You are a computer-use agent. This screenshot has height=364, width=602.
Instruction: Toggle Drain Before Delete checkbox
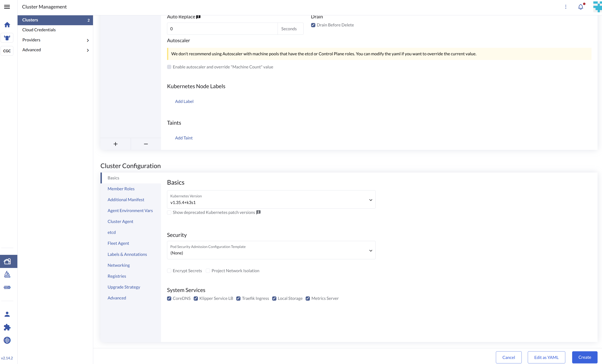point(313,25)
